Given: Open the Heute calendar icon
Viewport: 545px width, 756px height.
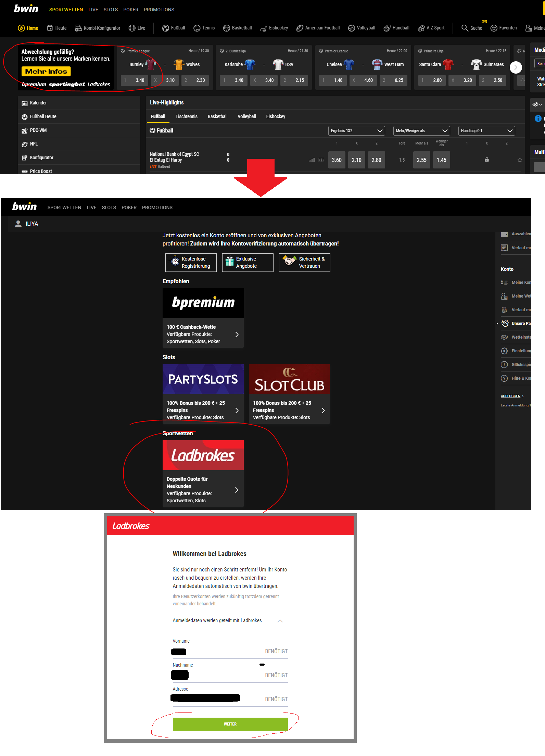Looking at the screenshot, I should pyautogui.click(x=50, y=28).
